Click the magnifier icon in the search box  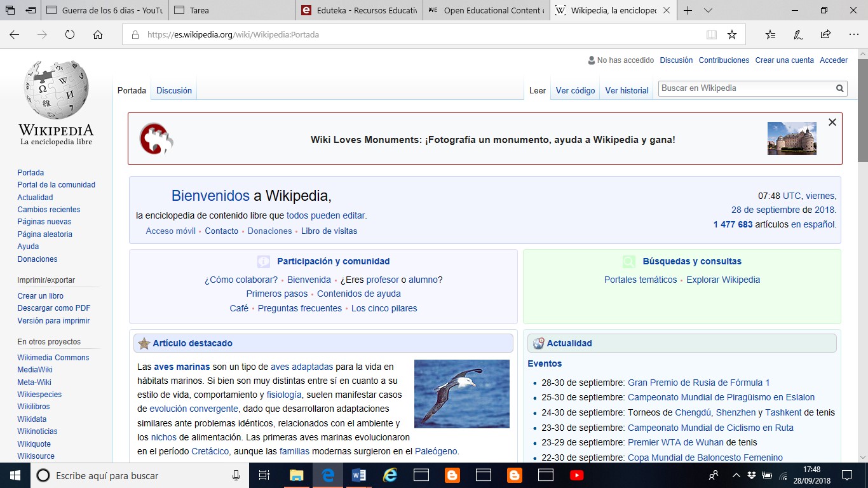pyautogui.click(x=840, y=88)
